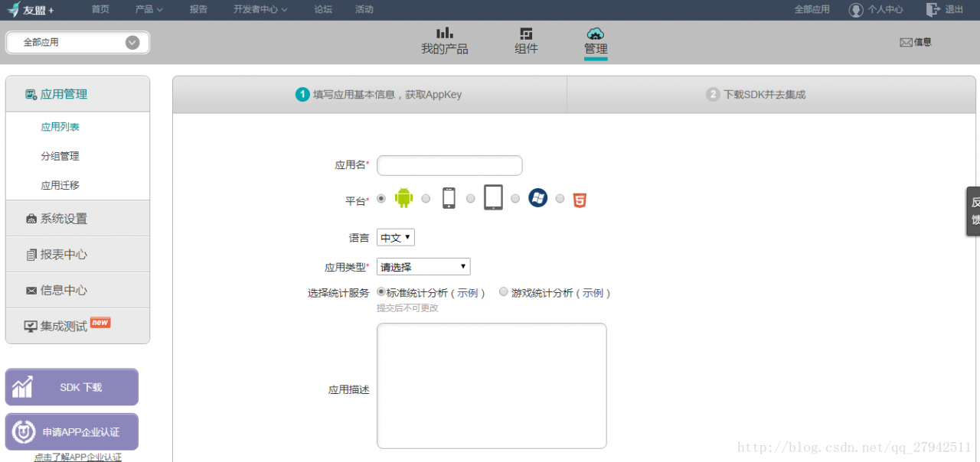
Task: Click the HTML5 platform icon
Action: click(580, 198)
